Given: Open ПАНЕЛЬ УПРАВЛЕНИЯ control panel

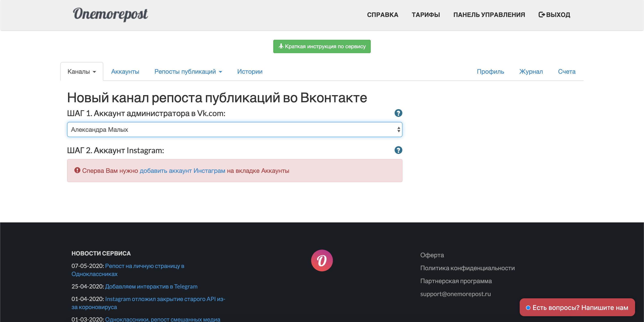Looking at the screenshot, I should pyautogui.click(x=489, y=15).
